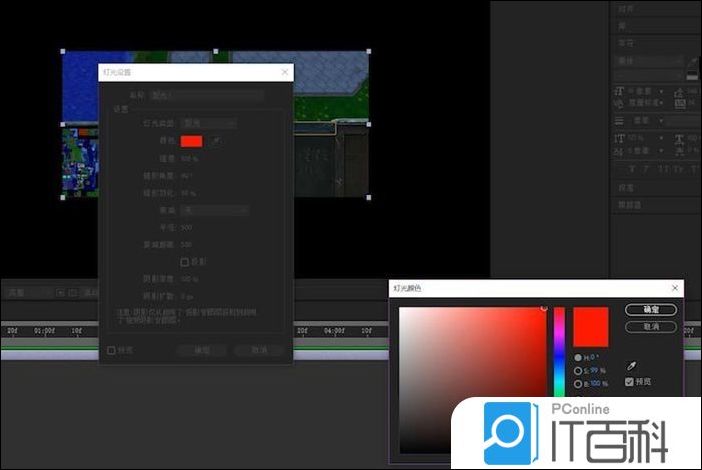Click the red color swatch in light settings
This screenshot has height=470, width=702.
[x=192, y=141]
